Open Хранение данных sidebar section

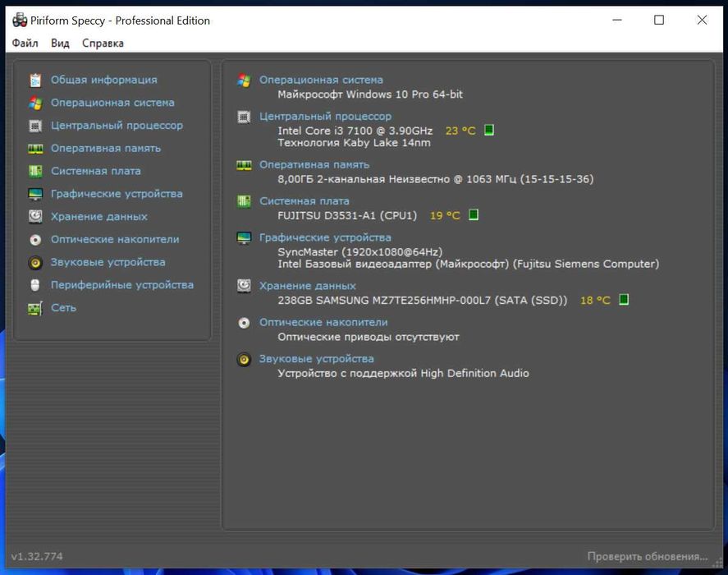click(x=98, y=217)
